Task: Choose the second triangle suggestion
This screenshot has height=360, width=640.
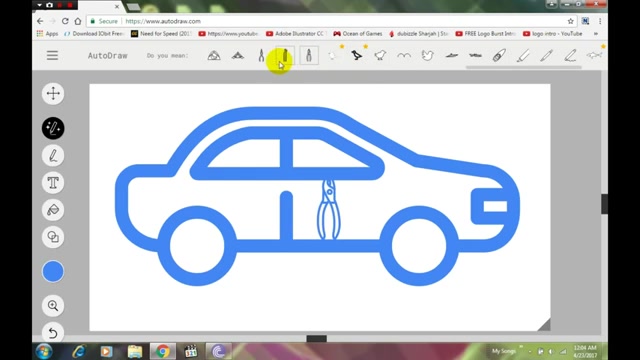Action: 238,56
